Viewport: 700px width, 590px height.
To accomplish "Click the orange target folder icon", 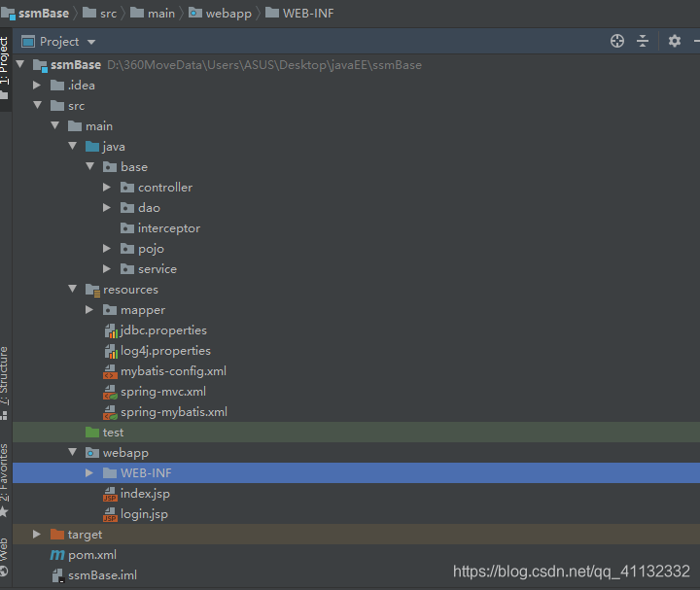I will (57, 535).
